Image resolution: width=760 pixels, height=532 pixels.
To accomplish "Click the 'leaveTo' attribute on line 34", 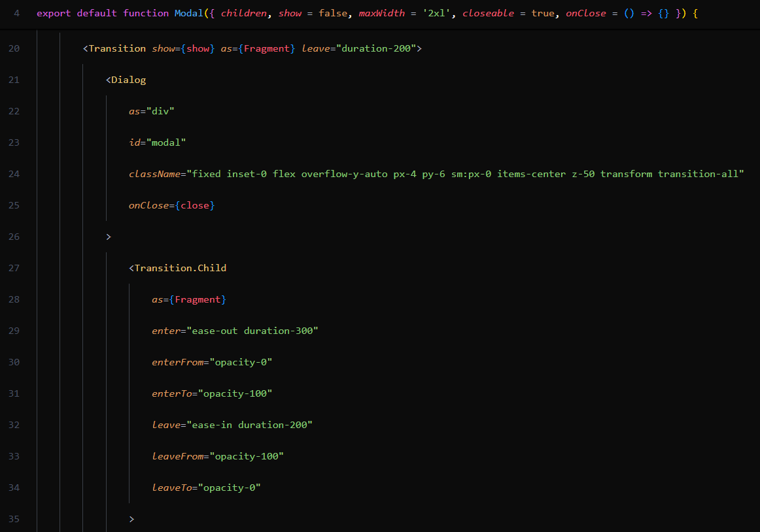I will (x=172, y=488).
